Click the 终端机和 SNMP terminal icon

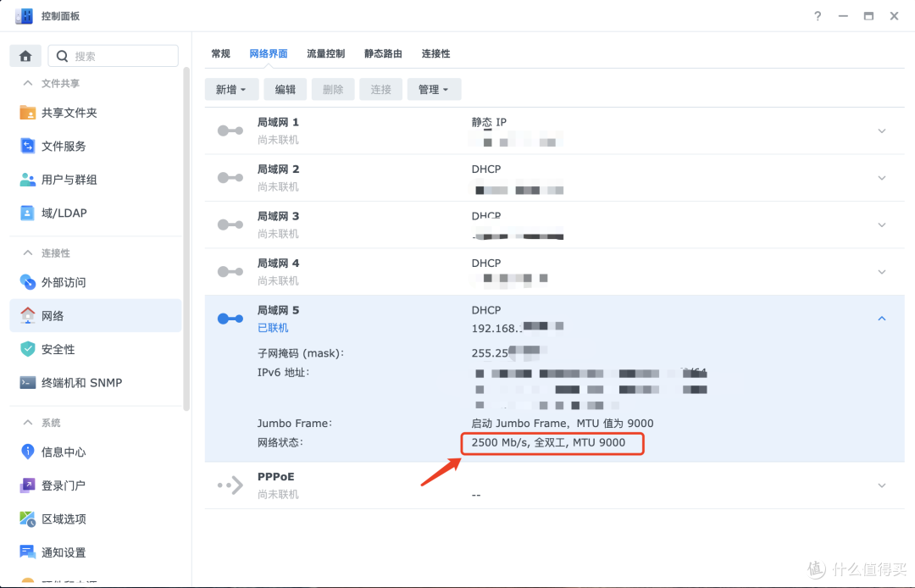(27, 383)
